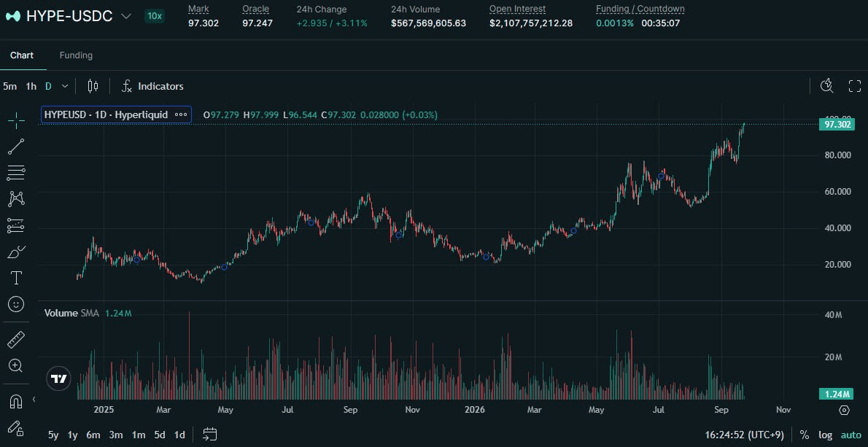Select the Text annotation tool
This screenshot has width=868, height=447.
click(x=16, y=278)
